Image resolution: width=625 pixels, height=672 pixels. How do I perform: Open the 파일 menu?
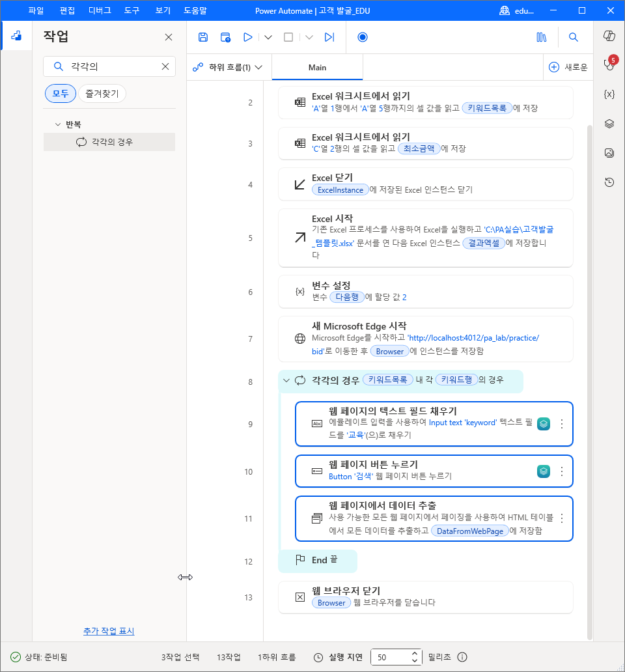pyautogui.click(x=36, y=10)
